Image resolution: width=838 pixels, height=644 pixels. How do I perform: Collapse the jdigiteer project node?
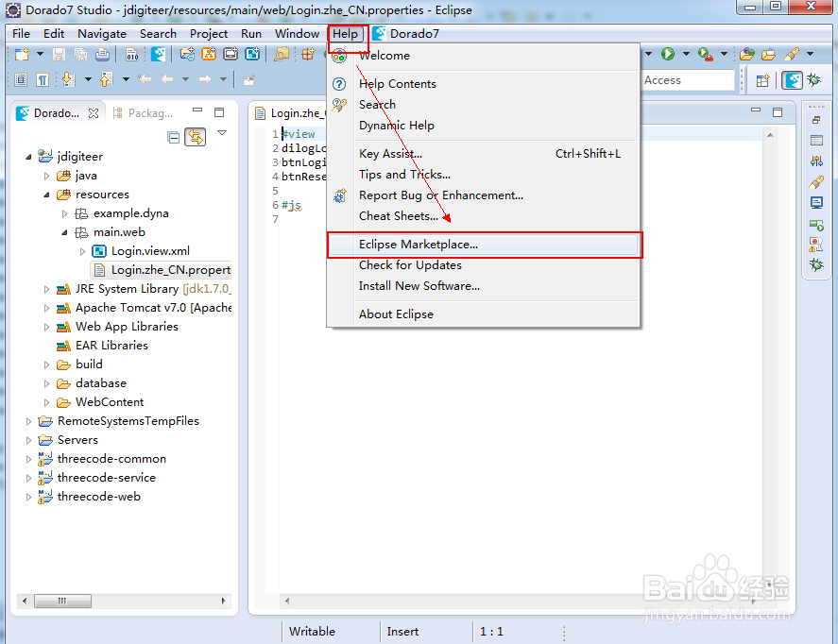pos(28,157)
